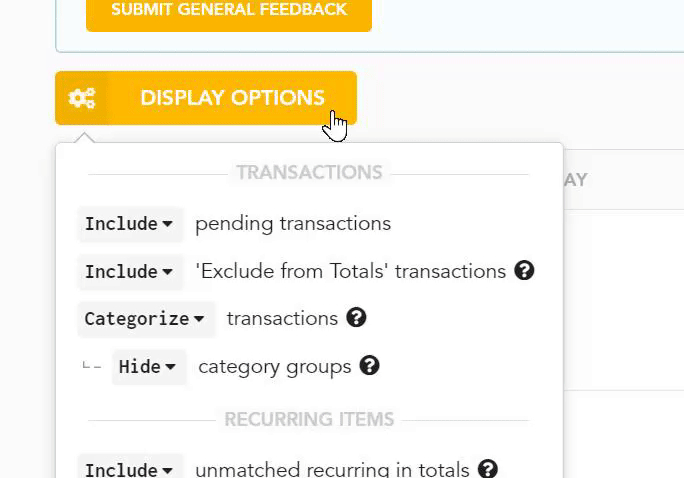Click the Display Options button label
Image resolution: width=684 pixels, height=478 pixels.
(x=232, y=98)
